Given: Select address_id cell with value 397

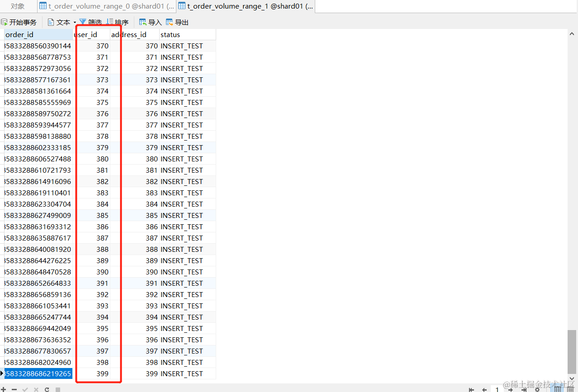Looking at the screenshot, I should (134, 351).
